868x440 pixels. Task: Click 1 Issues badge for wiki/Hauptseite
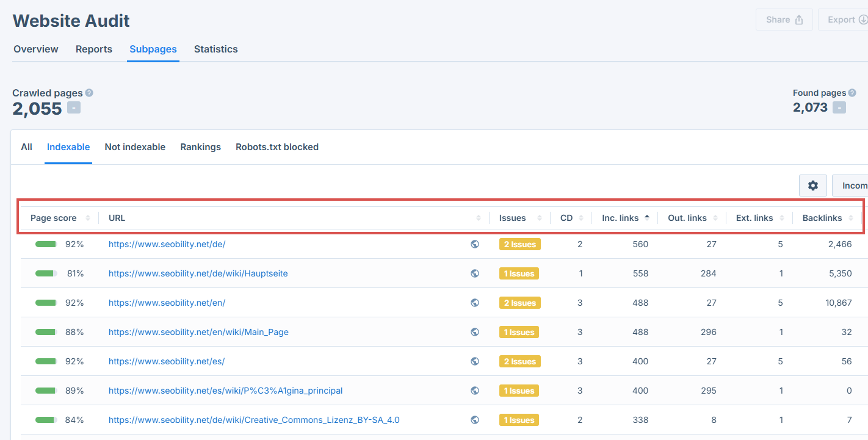(x=520, y=273)
